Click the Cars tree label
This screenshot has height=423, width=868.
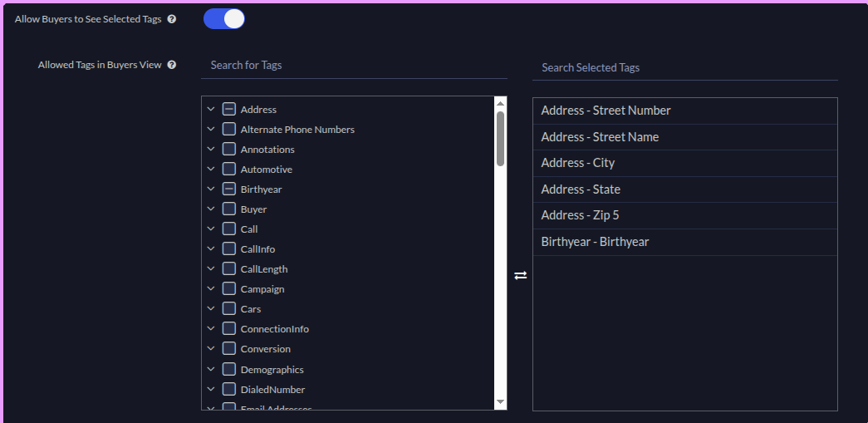point(251,309)
